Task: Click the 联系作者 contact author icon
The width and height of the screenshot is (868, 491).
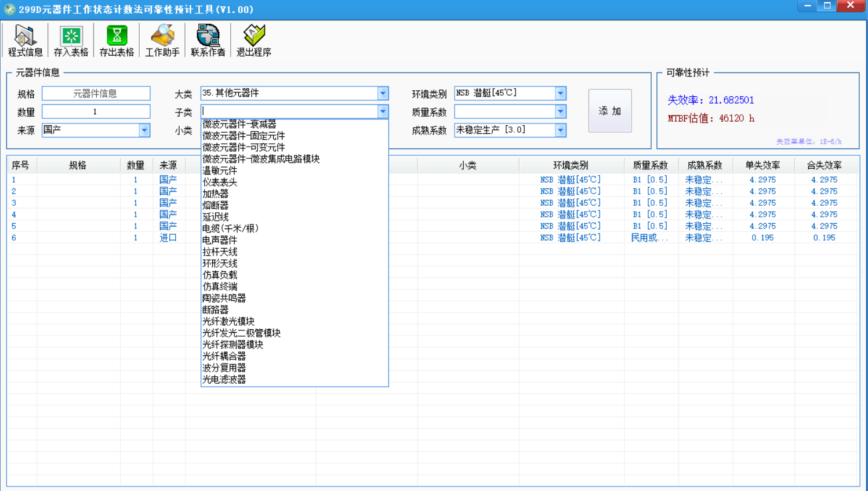Action: click(x=208, y=40)
